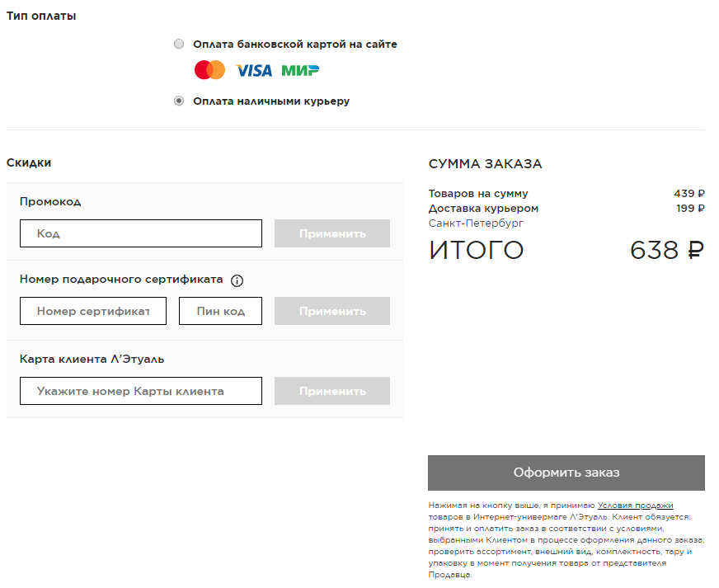Click gift certificate info icon
Image resolution: width=719 pixels, height=588 pixels.
[237, 280]
